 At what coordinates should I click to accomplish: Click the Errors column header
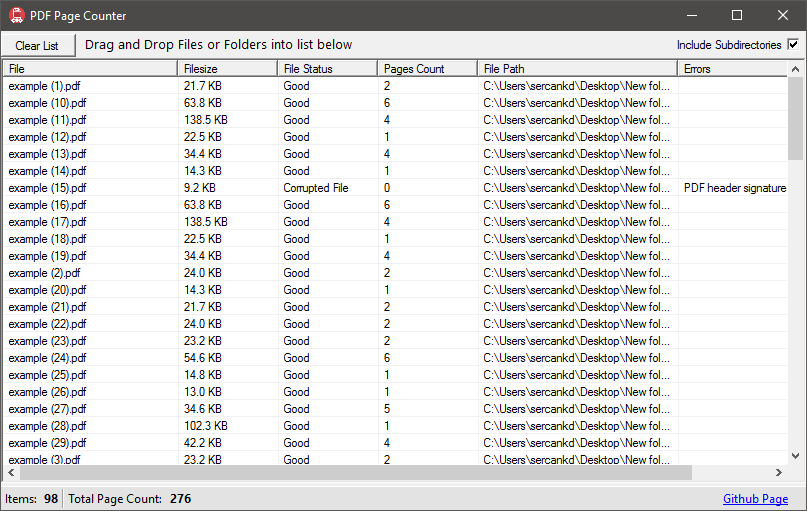coord(732,68)
